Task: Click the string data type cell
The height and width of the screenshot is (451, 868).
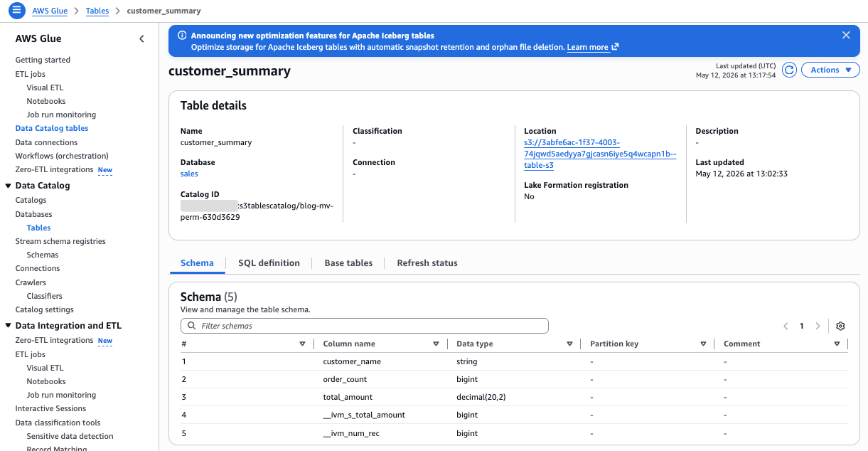Action: tap(467, 361)
